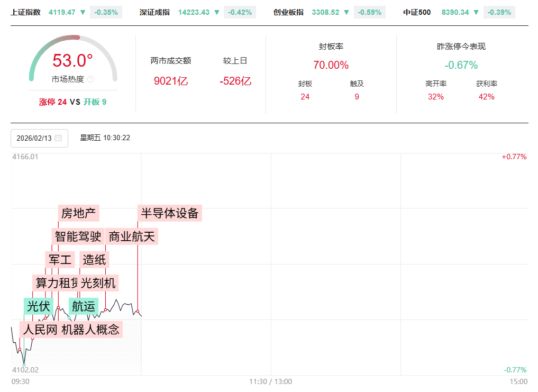This screenshot has width=538, height=392.
Task: Click the -0.59% change badge for 创业板指
Action: point(369,12)
